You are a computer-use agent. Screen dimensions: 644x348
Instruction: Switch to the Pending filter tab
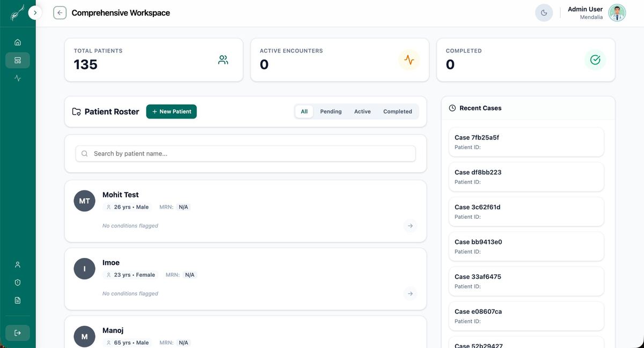pos(331,112)
